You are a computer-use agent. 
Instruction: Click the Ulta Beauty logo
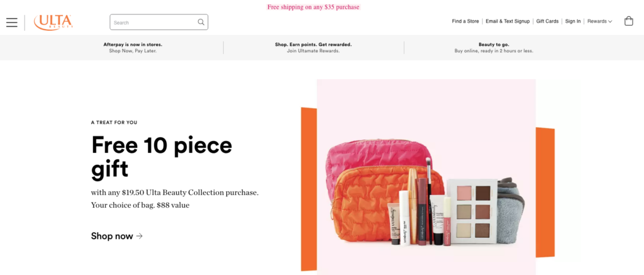pyautogui.click(x=53, y=23)
